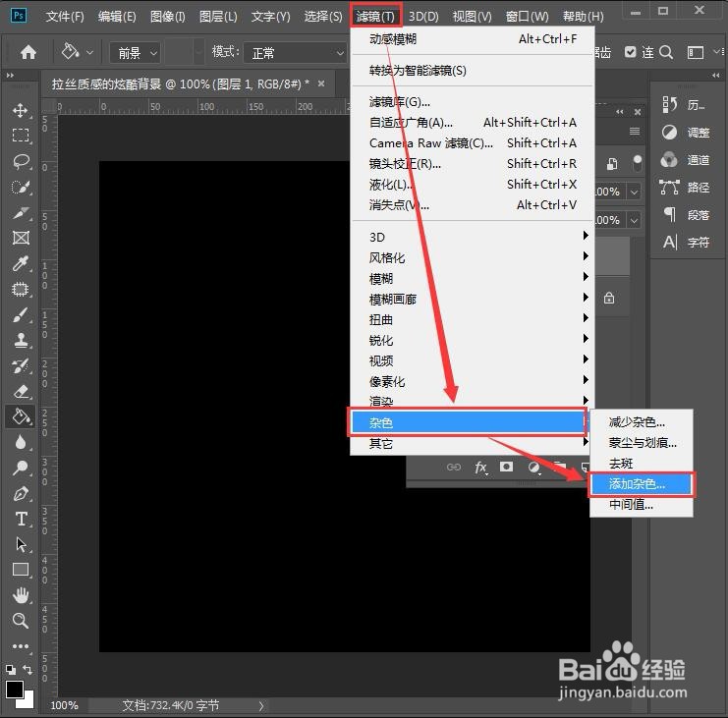
Task: Open the 图像(I) menu
Action: click(168, 17)
